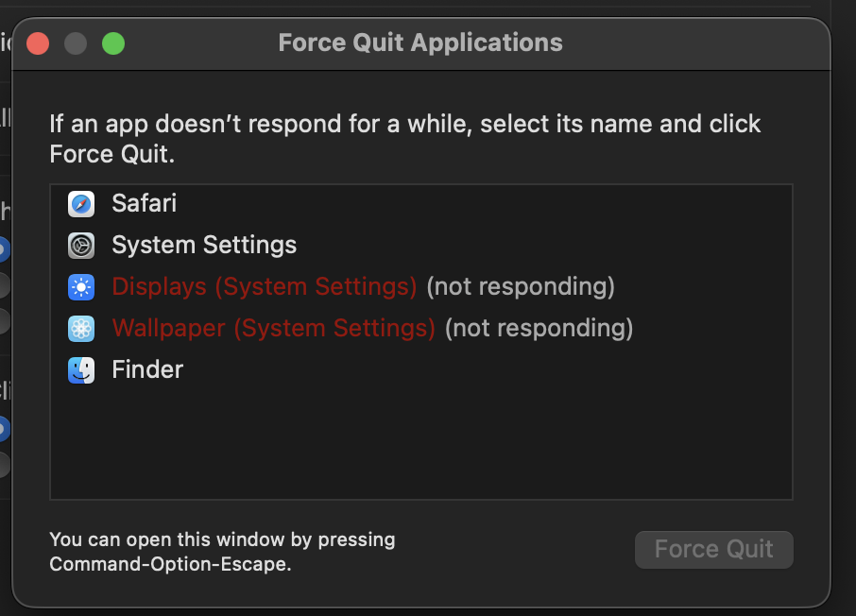
Task: Click the Safari compass icon
Action: (x=81, y=203)
